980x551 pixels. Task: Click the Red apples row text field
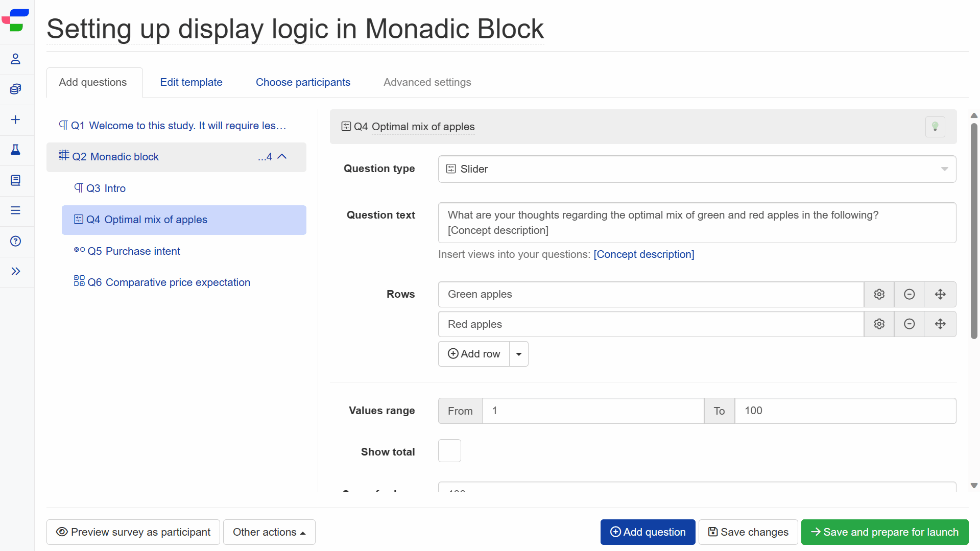651,324
